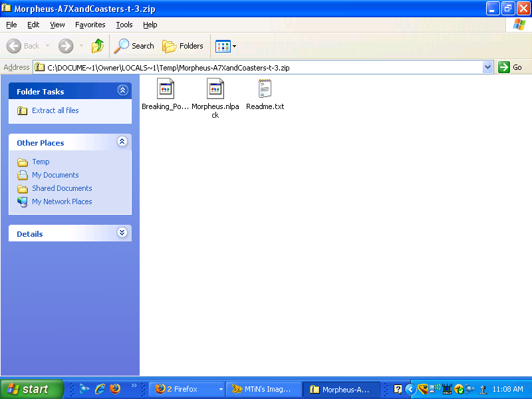532x399 pixels.
Task: Click the Breaking_Po... file name
Action: click(x=165, y=106)
